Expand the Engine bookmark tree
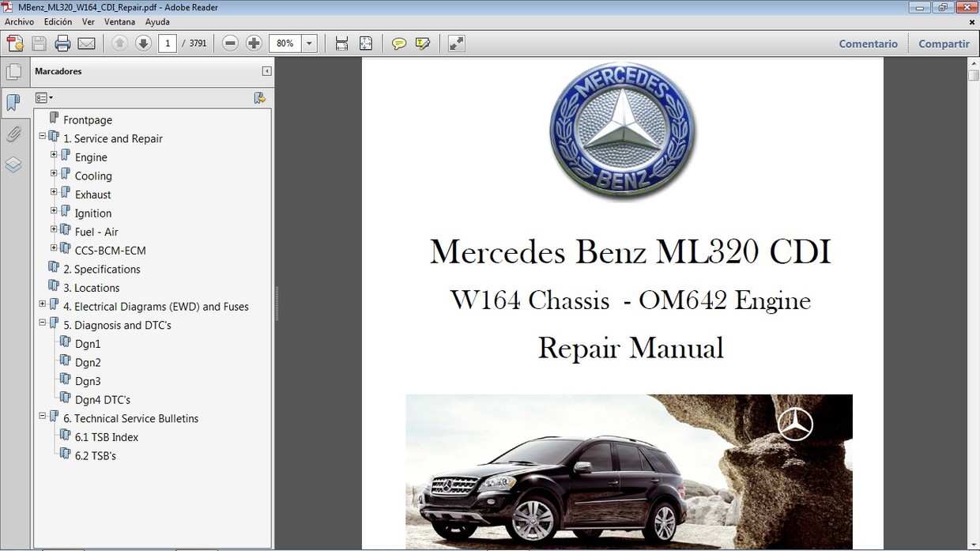The width and height of the screenshot is (980, 551). [54, 154]
